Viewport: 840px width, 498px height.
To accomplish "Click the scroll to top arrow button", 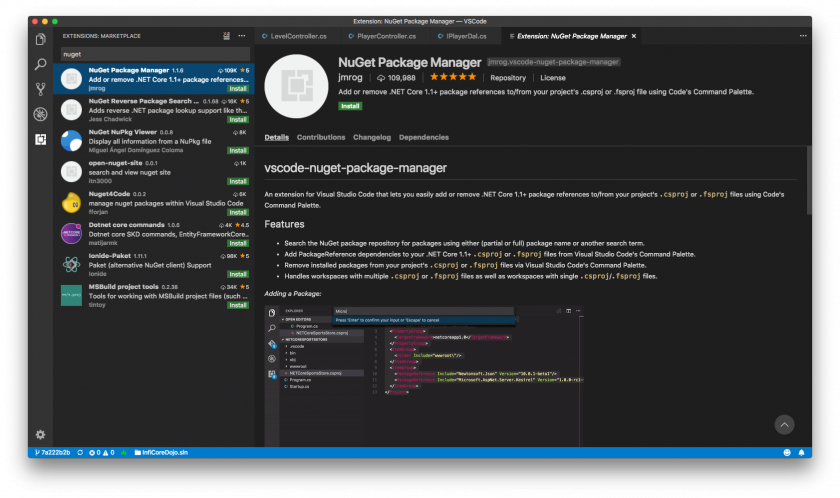I will click(784, 425).
